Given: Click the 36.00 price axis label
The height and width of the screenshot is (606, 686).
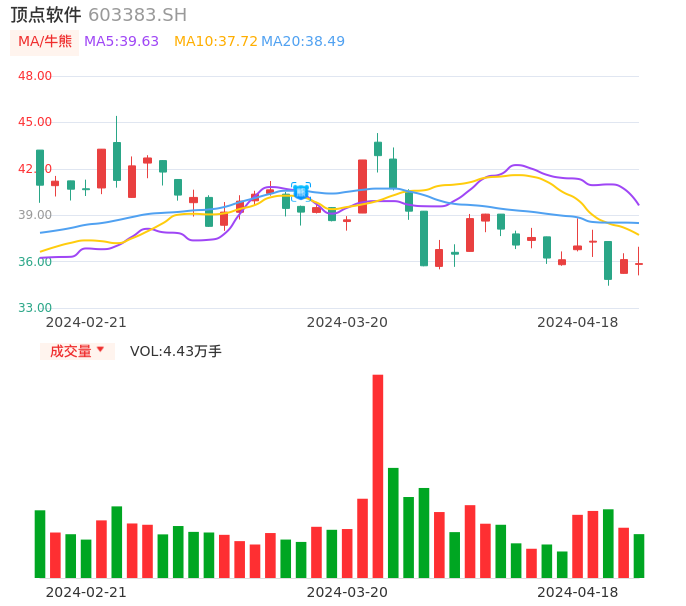Looking at the screenshot, I should [x=35, y=262].
